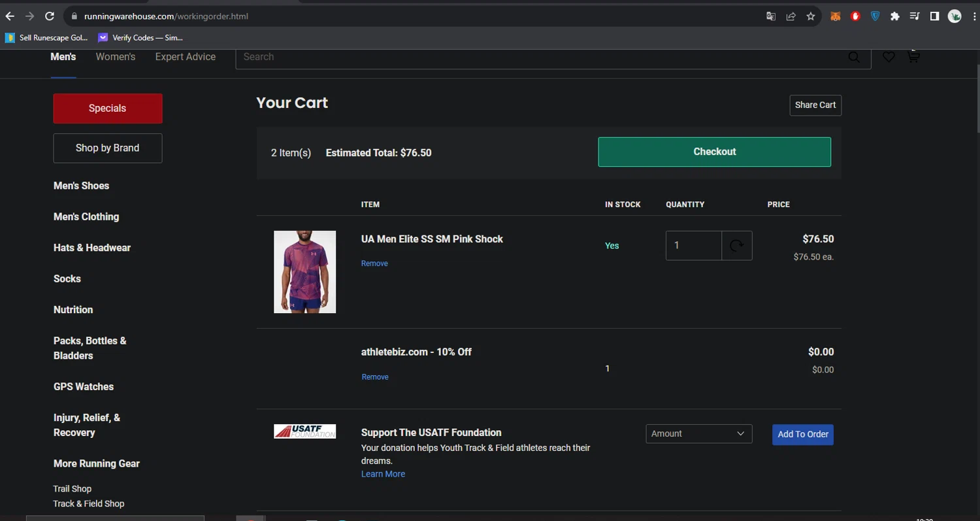Open the USATF Learn More link
The image size is (980, 521).
click(383, 474)
